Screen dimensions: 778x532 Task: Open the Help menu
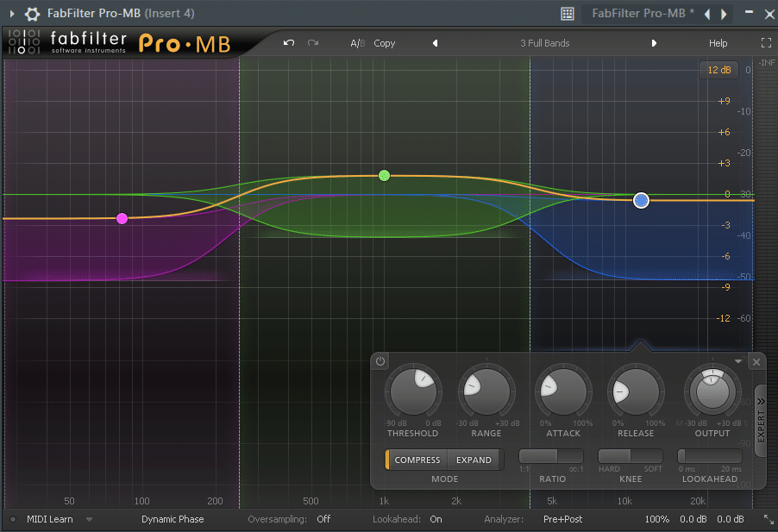tap(717, 42)
